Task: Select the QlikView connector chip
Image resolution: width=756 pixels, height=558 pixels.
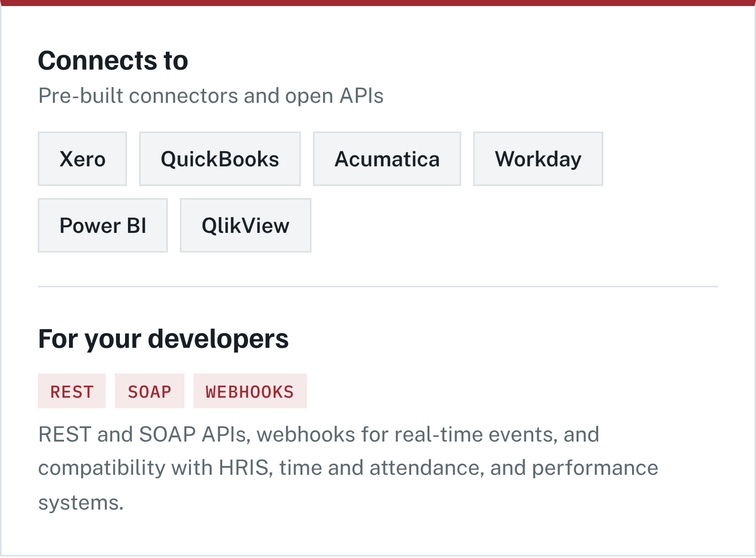Action: click(245, 225)
